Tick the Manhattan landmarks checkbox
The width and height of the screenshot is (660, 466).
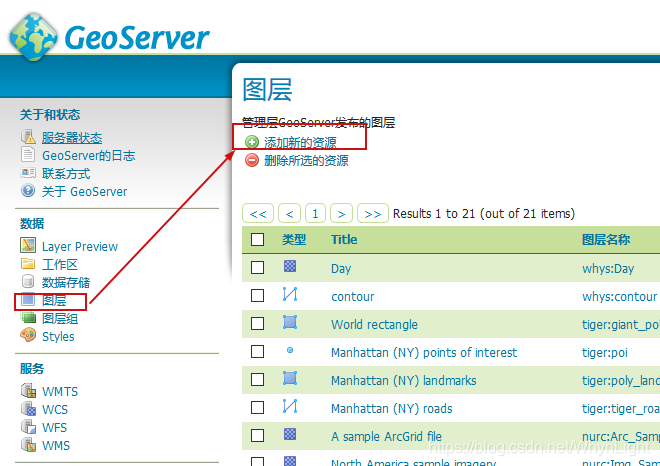[258, 380]
